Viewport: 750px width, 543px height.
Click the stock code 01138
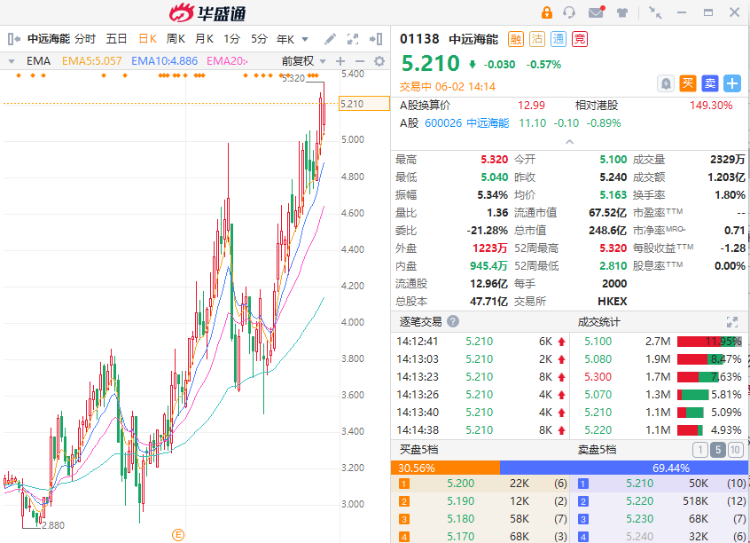tap(419, 39)
